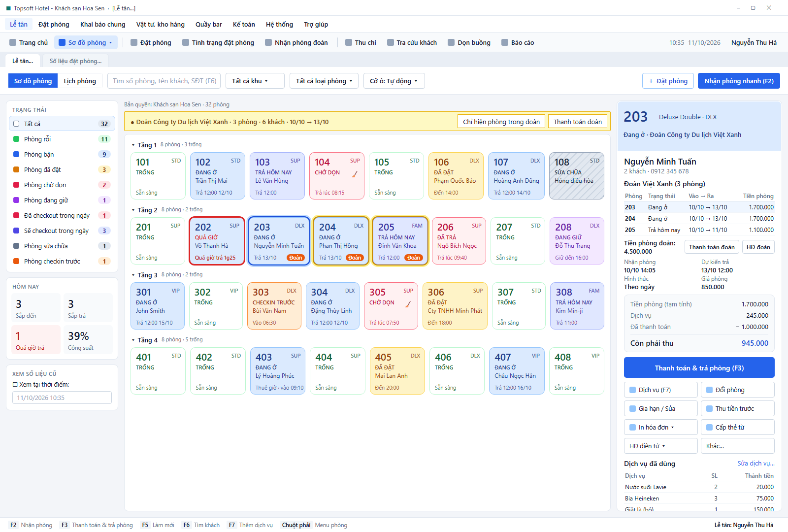This screenshot has height=532, width=788.
Task: Collapse the Tầng 3 floor group
Action: 133,275
